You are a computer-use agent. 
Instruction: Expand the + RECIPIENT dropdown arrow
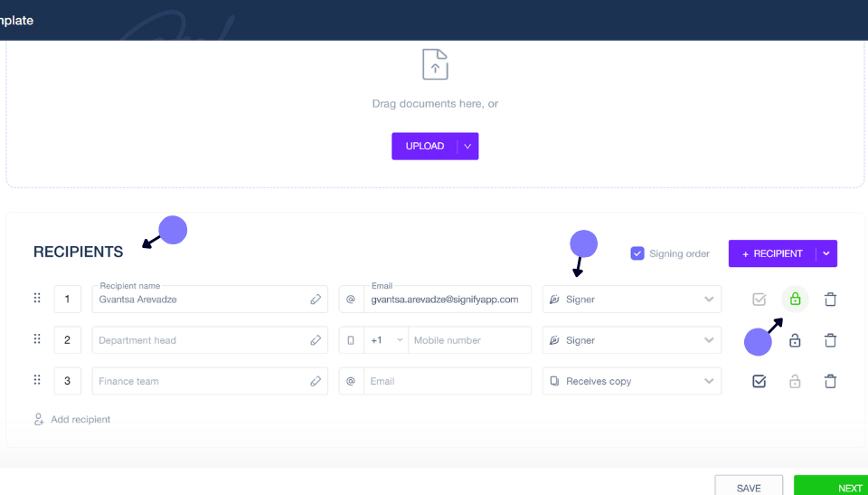[826, 253]
